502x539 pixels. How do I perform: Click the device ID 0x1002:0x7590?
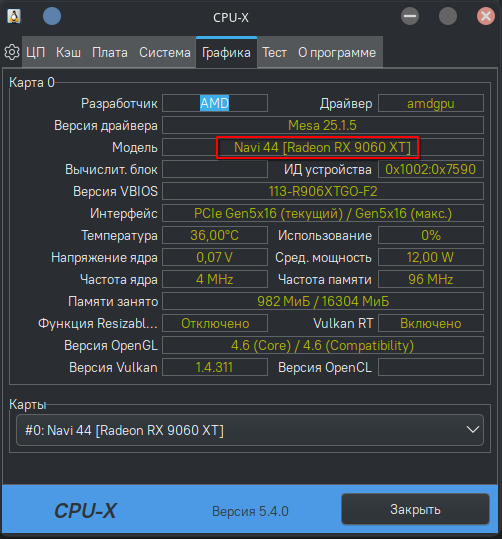pyautogui.click(x=431, y=169)
